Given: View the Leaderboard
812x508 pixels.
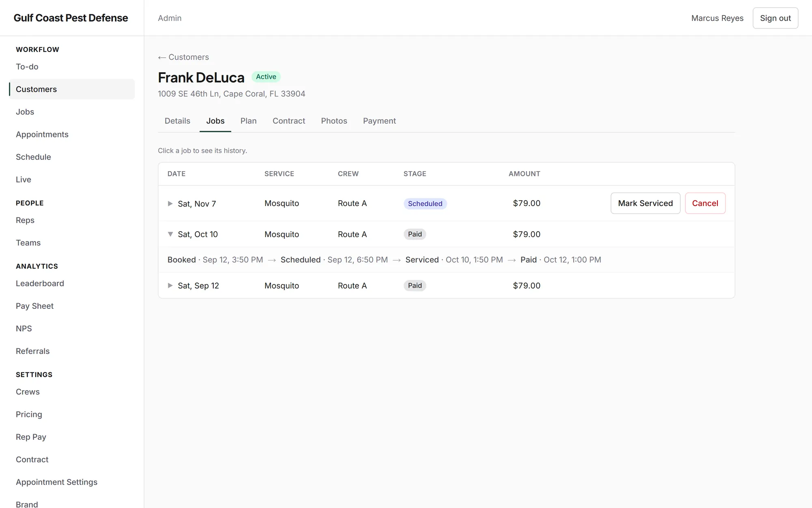Looking at the screenshot, I should [72, 283].
